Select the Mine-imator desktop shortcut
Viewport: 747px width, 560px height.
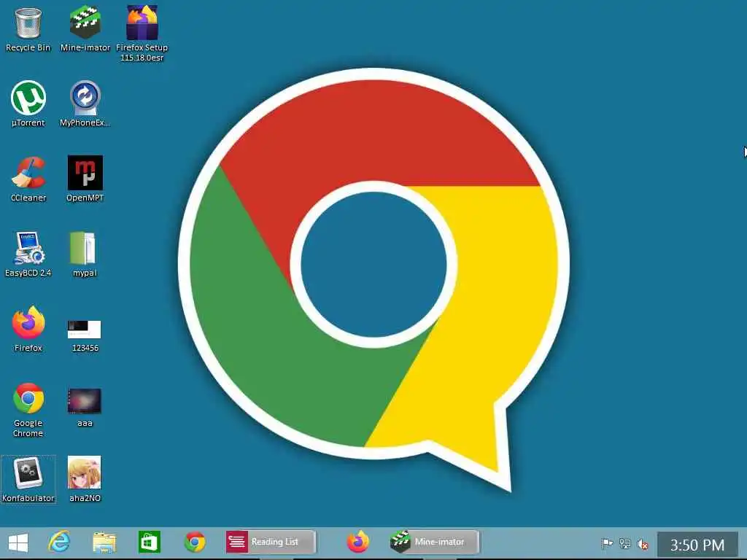coord(85,28)
